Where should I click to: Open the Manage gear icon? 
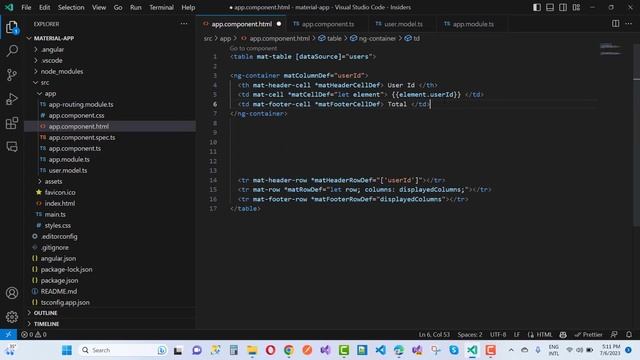[12, 317]
